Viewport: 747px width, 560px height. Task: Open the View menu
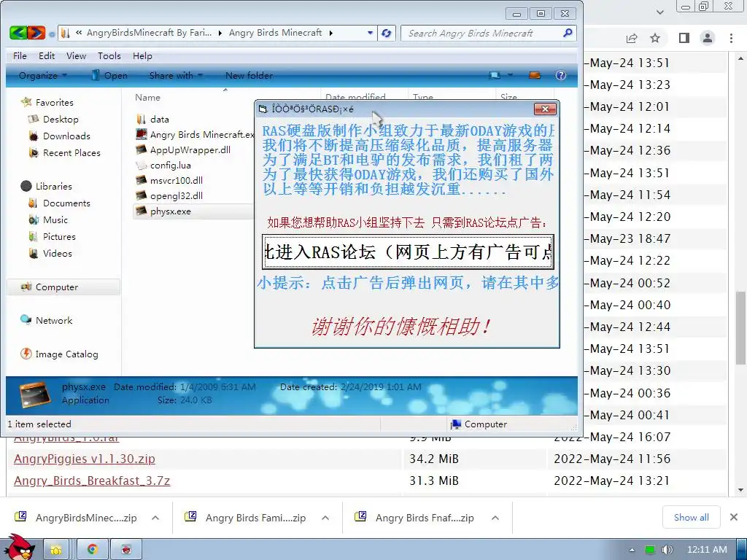(x=76, y=55)
